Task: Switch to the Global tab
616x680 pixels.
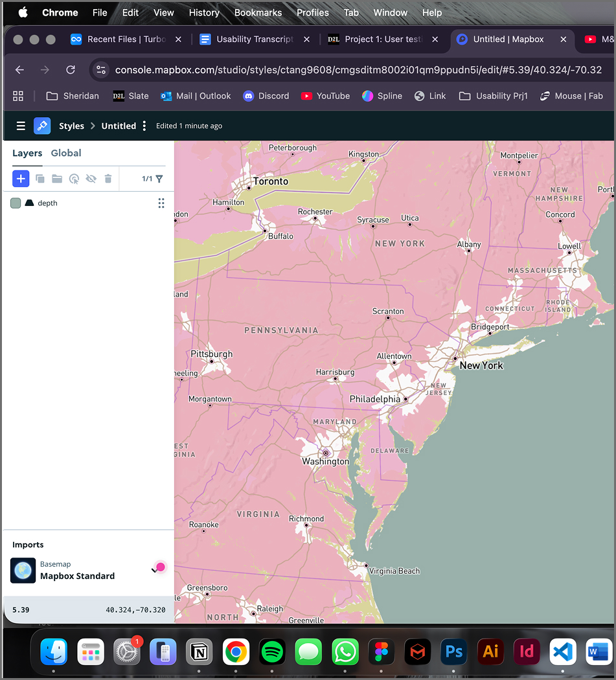Action: point(66,153)
